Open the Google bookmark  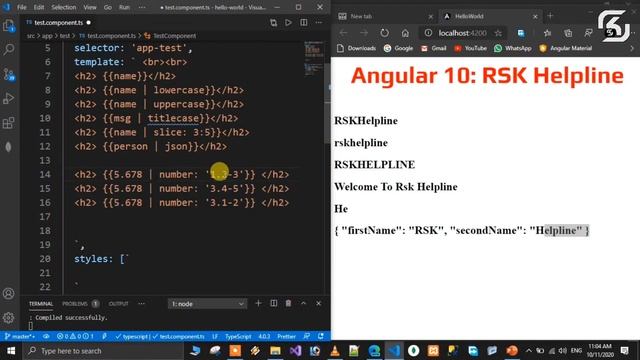click(398, 48)
